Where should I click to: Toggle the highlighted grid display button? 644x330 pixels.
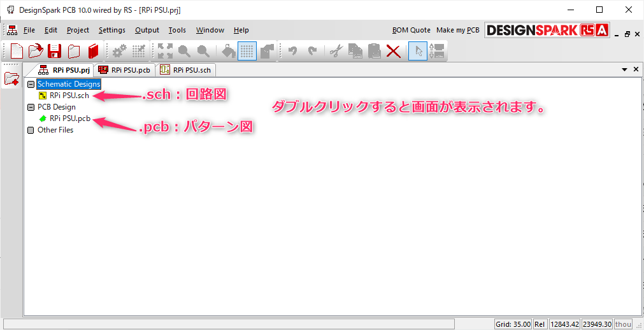coord(247,52)
